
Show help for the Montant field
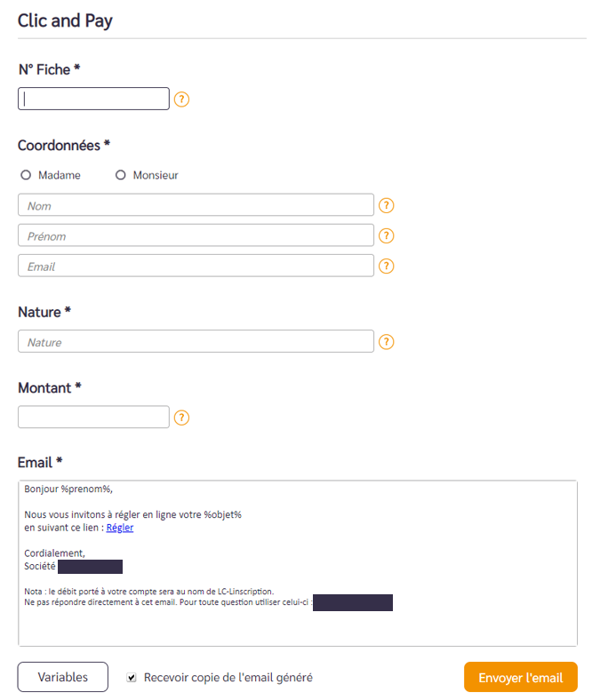181,418
